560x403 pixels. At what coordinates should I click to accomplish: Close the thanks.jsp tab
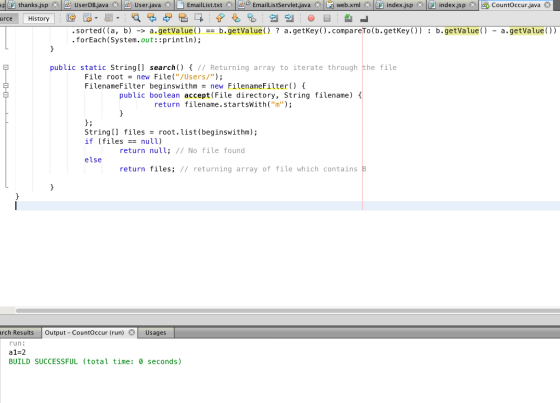pos(55,5)
